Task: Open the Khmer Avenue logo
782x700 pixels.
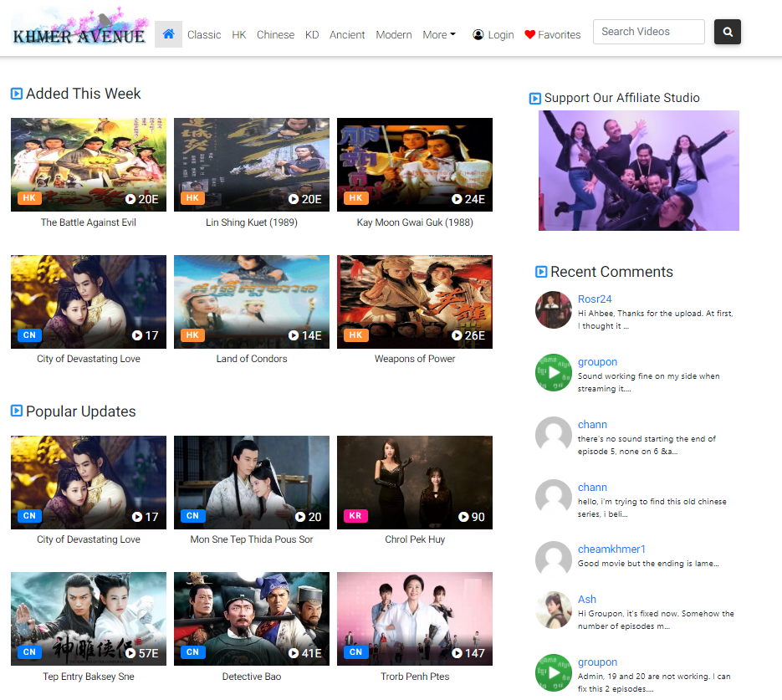Action: (79, 27)
